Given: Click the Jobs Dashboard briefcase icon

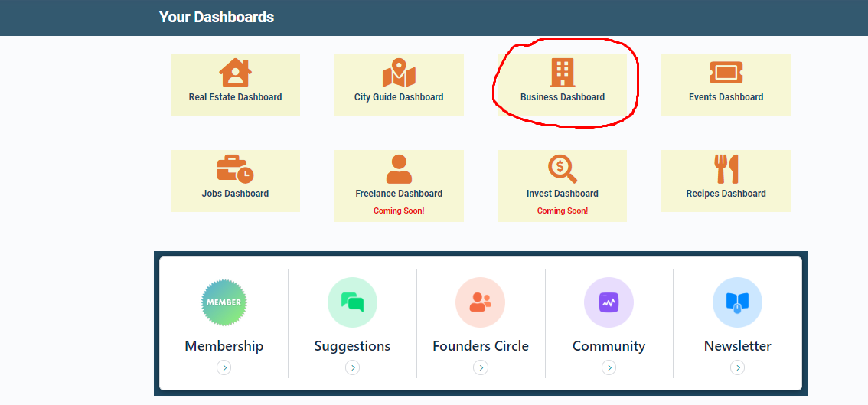Looking at the screenshot, I should click(235, 169).
